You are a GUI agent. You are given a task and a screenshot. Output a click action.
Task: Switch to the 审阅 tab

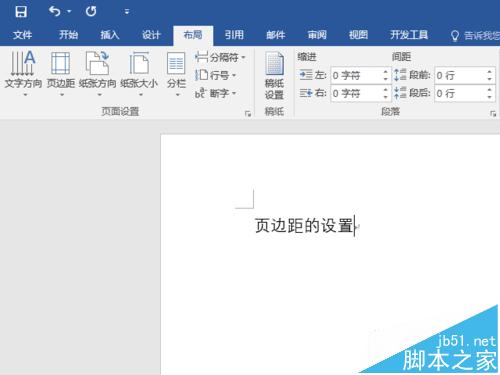coord(317,35)
